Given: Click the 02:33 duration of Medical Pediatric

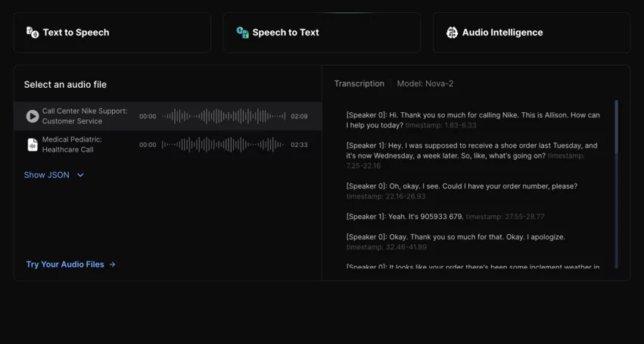Looking at the screenshot, I should click(299, 145).
